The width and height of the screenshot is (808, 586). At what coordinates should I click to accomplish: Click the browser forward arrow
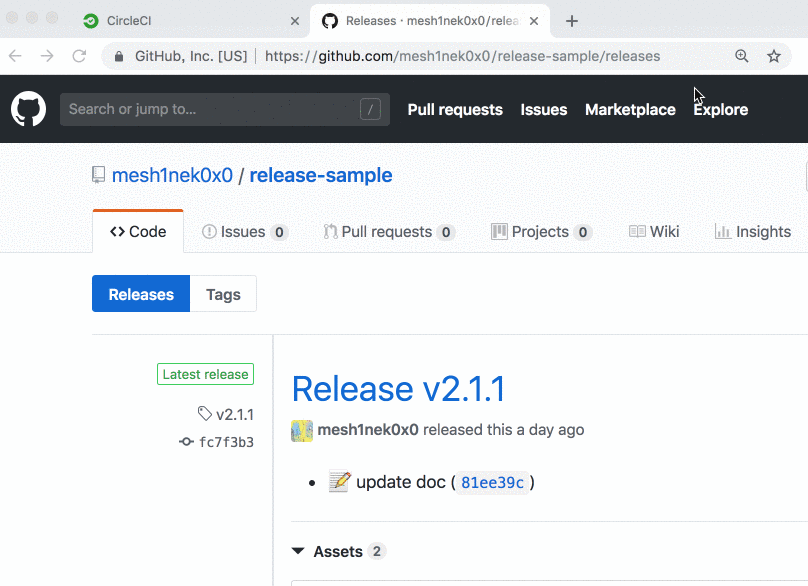(47, 56)
